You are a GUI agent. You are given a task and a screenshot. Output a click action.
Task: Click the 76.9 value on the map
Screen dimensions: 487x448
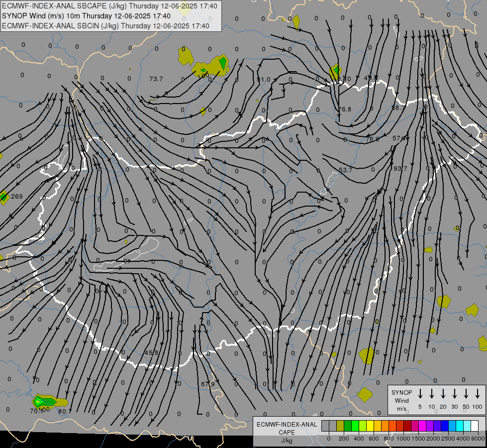click(373, 139)
